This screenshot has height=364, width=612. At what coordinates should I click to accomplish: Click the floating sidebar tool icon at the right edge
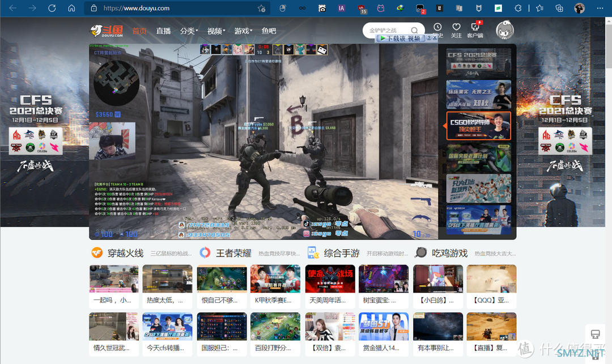tap(595, 335)
